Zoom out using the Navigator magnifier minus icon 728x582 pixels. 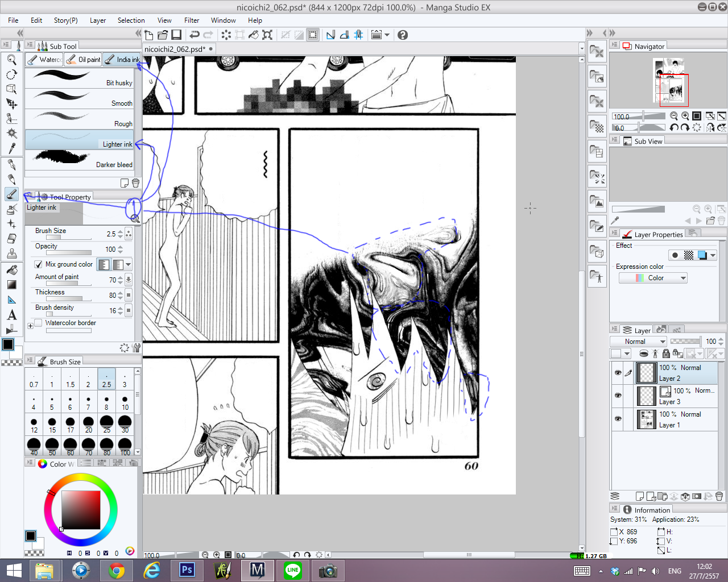pyautogui.click(x=674, y=116)
